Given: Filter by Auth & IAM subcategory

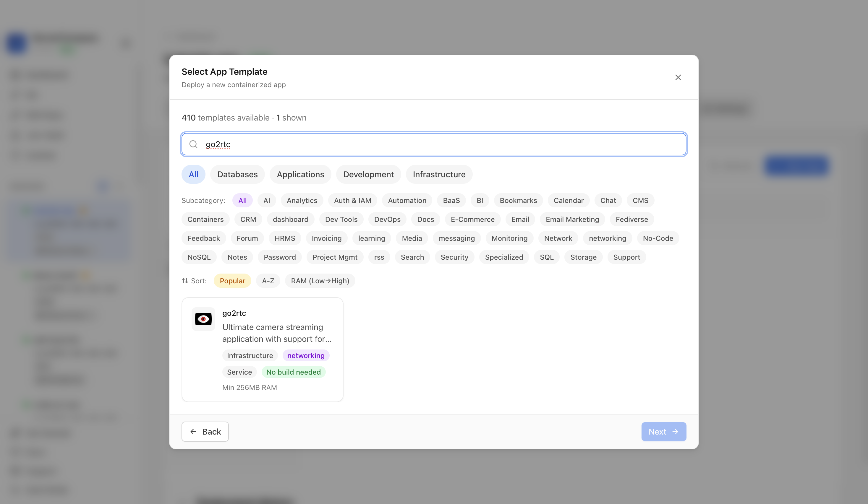Looking at the screenshot, I should (352, 200).
